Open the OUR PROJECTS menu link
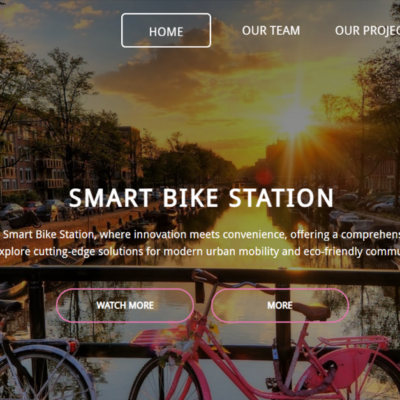The image size is (400, 400). pyautogui.click(x=367, y=31)
